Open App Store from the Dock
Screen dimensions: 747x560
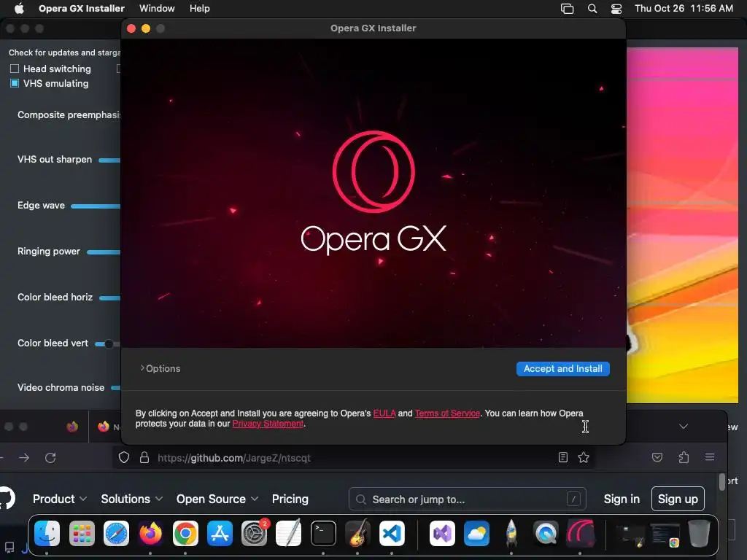coord(220,533)
